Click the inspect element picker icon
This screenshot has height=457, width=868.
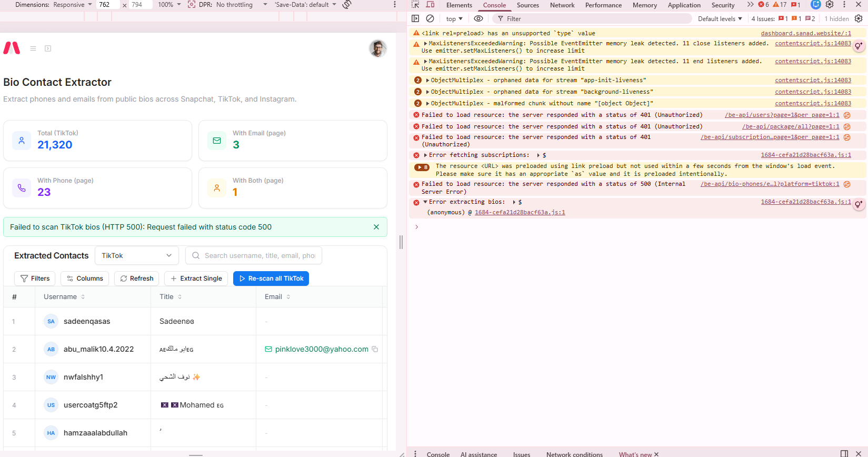415,5
